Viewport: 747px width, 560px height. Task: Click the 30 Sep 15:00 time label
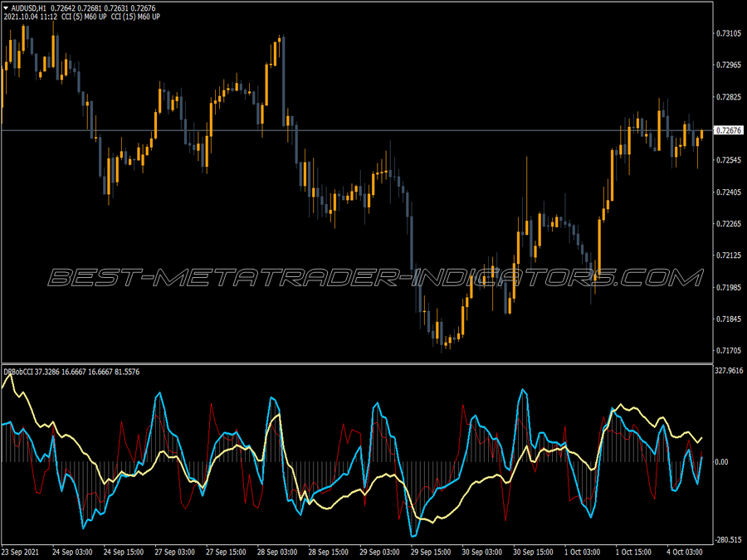[x=533, y=552]
